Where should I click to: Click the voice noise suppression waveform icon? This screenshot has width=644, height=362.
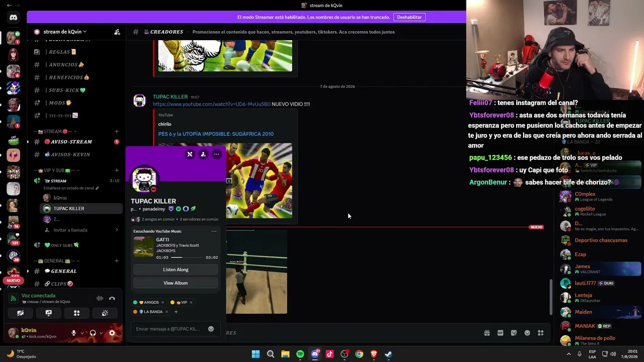[100, 298]
